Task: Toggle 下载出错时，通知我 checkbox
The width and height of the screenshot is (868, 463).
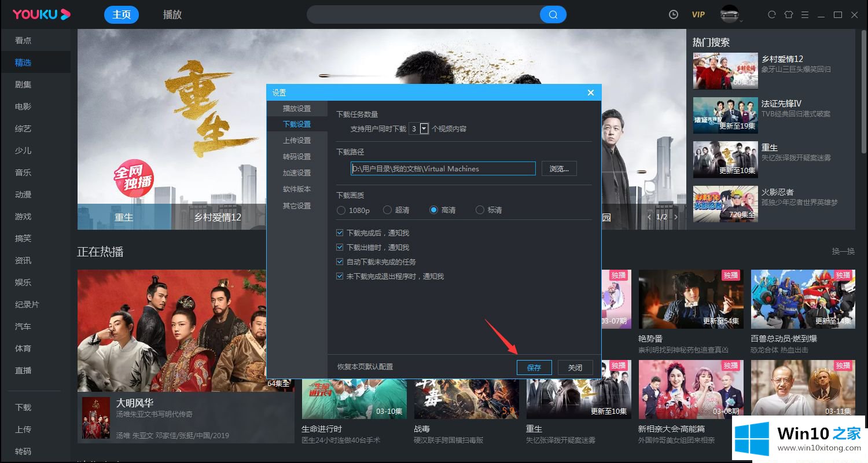Action: tap(340, 247)
